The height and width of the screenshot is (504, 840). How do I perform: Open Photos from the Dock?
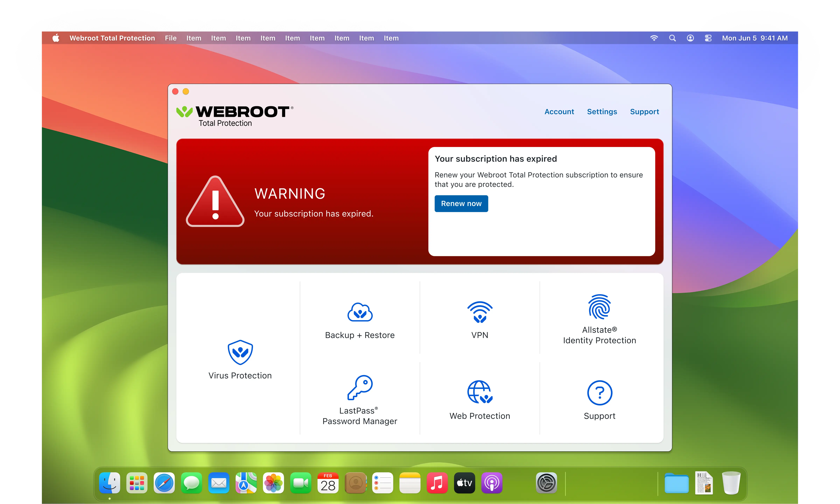point(274,483)
